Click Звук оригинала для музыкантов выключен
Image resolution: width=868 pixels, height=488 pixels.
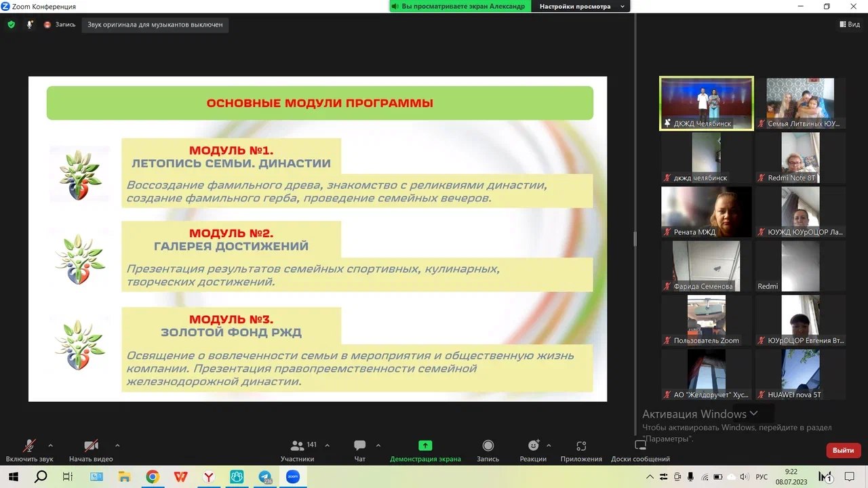point(155,24)
